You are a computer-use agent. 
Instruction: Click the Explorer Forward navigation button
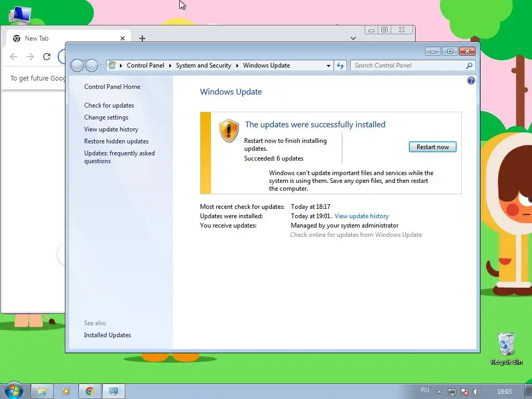point(91,65)
